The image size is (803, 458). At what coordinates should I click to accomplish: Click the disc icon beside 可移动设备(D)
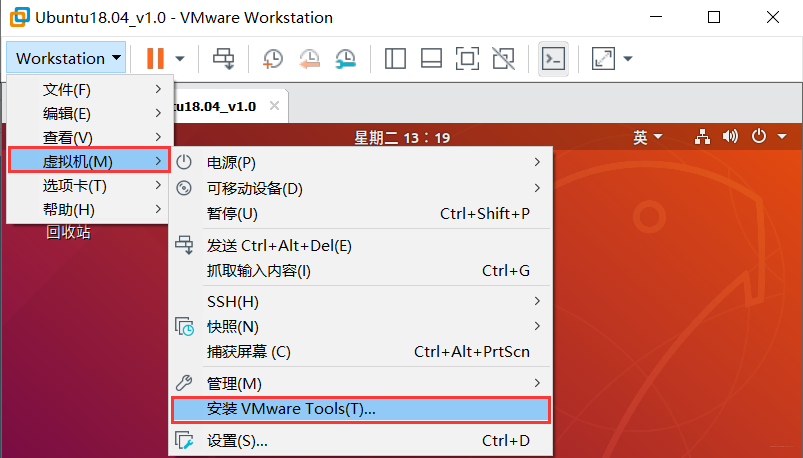tap(184, 188)
